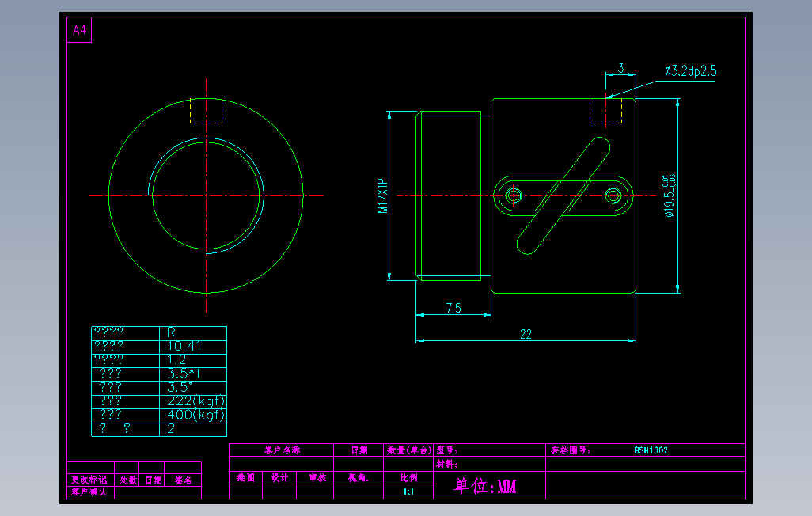The image size is (812, 516).
Task: Click the R value in the spec table
Action: click(172, 332)
